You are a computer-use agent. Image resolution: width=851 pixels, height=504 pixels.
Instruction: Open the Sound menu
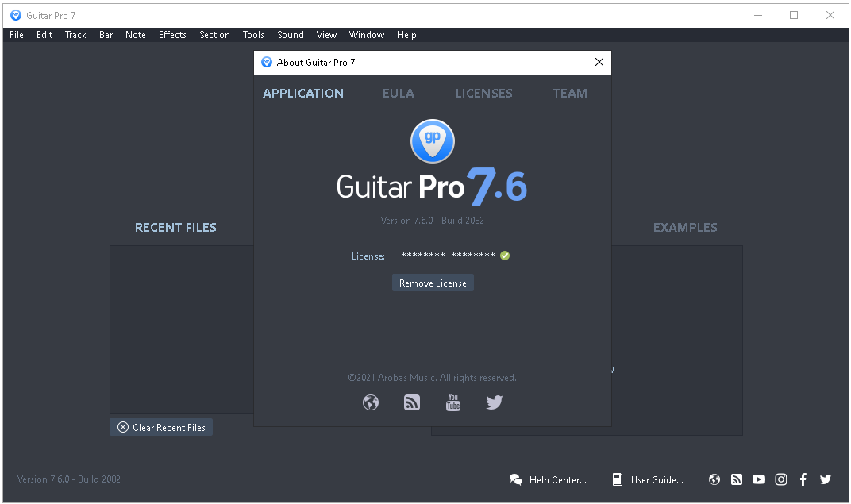click(291, 35)
